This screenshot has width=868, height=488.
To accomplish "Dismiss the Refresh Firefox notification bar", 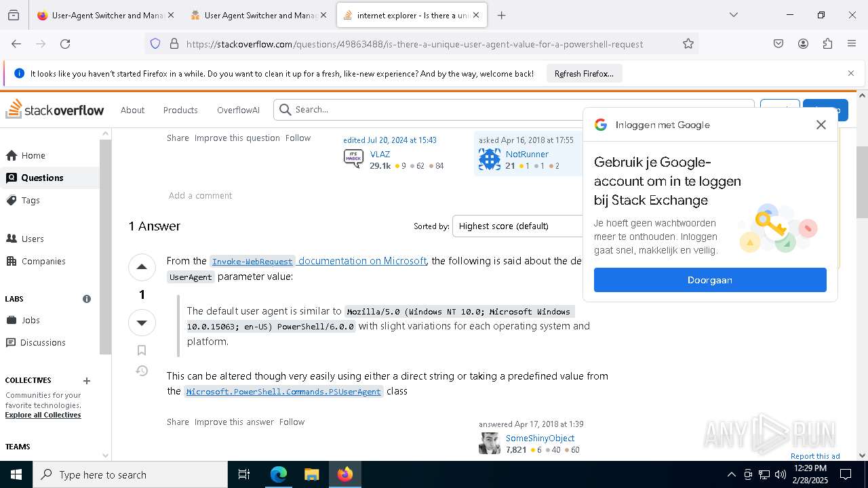I will [x=851, y=73].
